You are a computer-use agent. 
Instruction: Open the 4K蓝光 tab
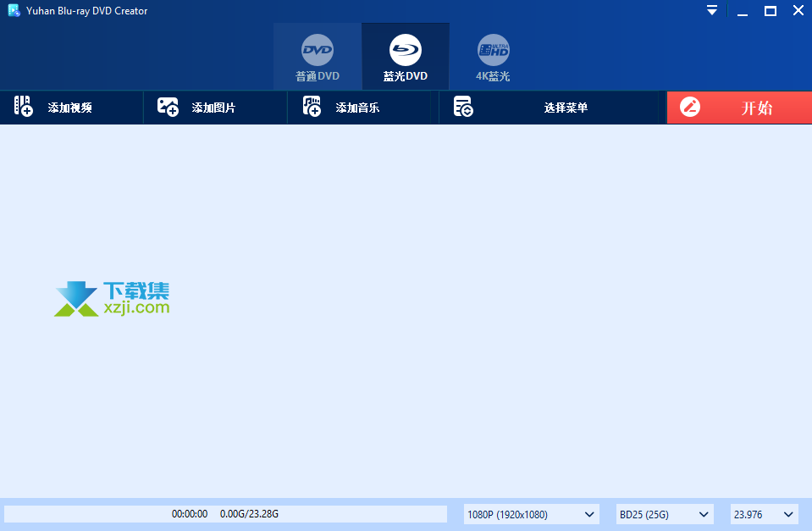(x=493, y=57)
